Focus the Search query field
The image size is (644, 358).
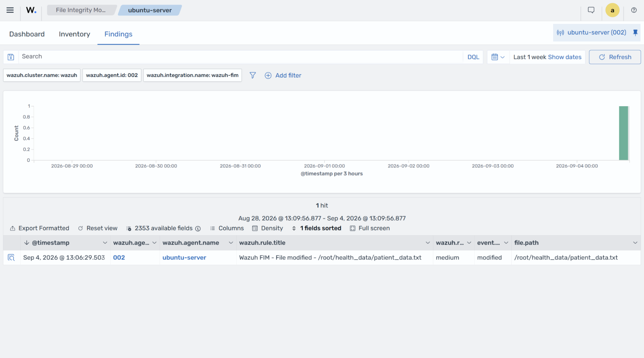[x=241, y=57]
